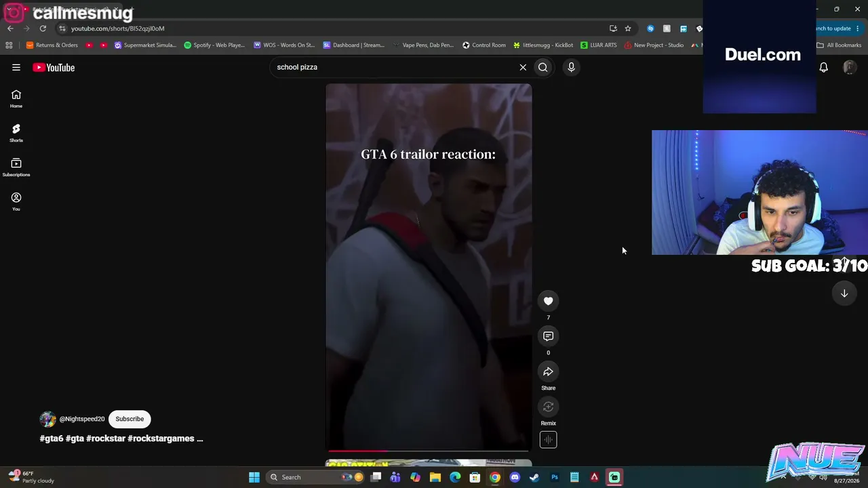Open Home in the YouTube sidebar
Viewport: 868px width, 488px height.
pos(16,99)
